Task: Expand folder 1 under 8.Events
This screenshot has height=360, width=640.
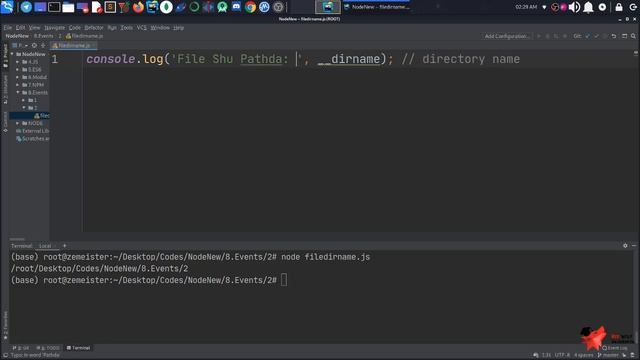Action: tap(24, 100)
